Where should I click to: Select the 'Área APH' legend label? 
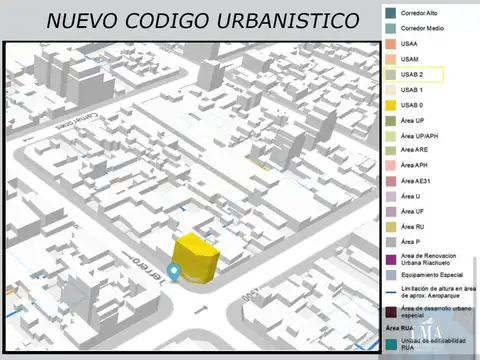point(414,165)
